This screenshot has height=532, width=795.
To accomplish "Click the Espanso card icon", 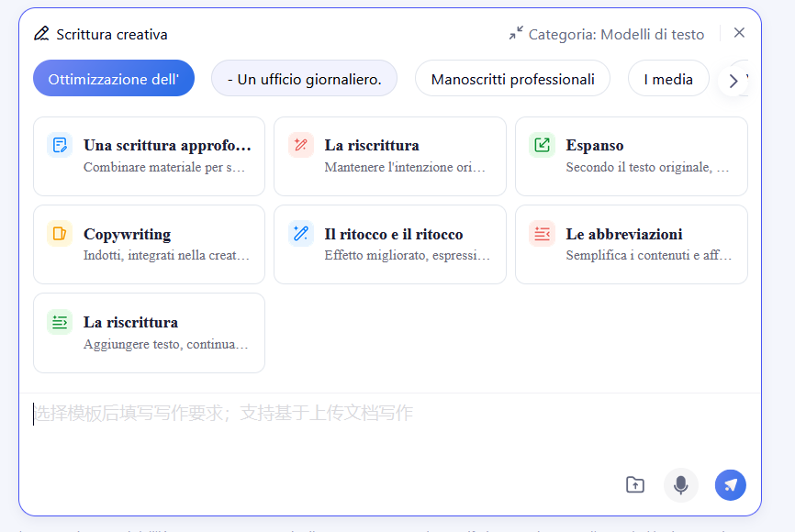I will click(x=542, y=145).
